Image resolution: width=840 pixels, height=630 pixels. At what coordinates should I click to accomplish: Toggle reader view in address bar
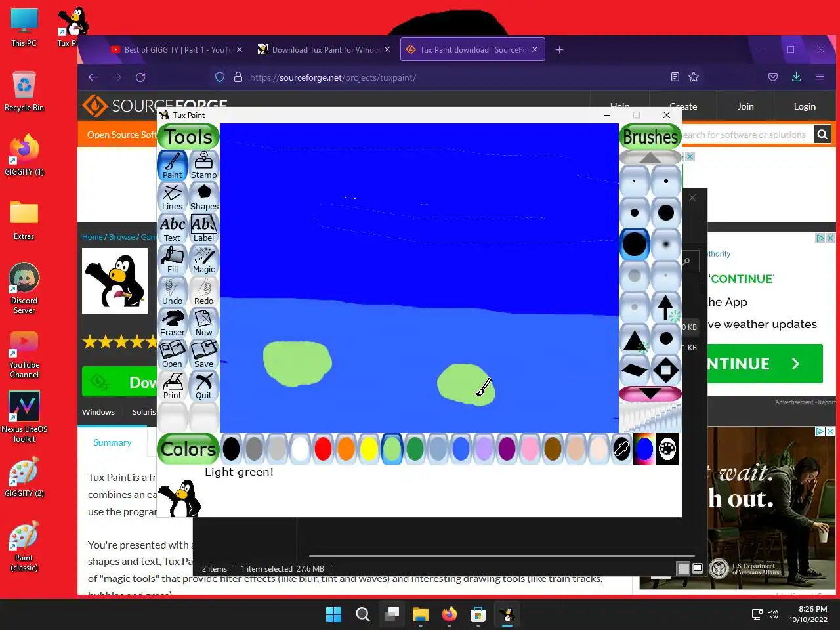click(x=675, y=77)
